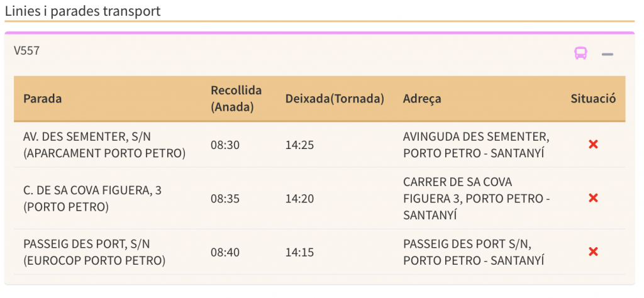Click the red X for Av. des Sementer stop
Viewport: 644px width, 298px height.
pyautogui.click(x=592, y=145)
